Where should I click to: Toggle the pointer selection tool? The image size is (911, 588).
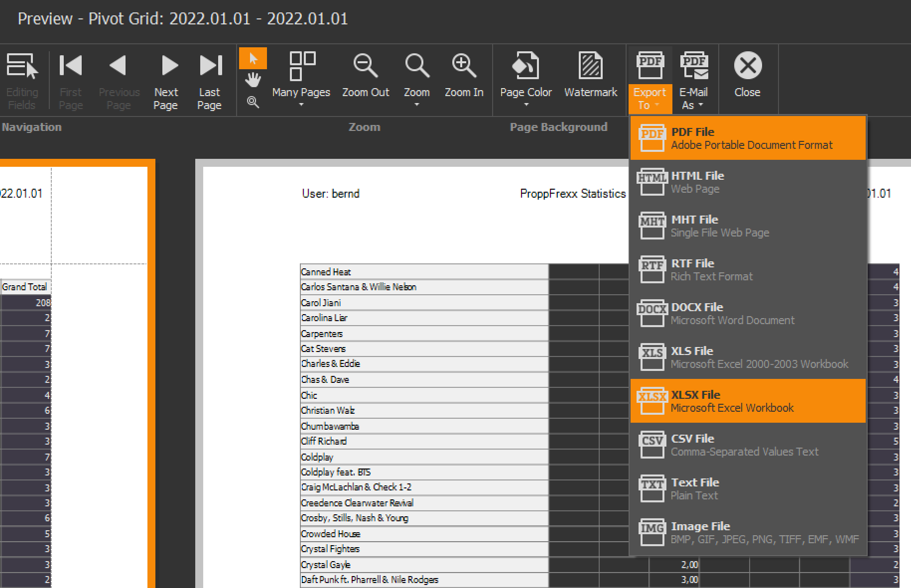tap(253, 59)
